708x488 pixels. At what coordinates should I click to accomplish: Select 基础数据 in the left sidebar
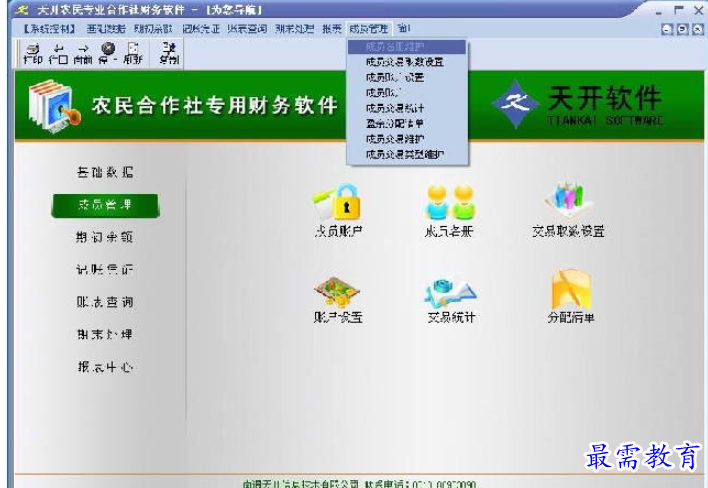tap(105, 172)
